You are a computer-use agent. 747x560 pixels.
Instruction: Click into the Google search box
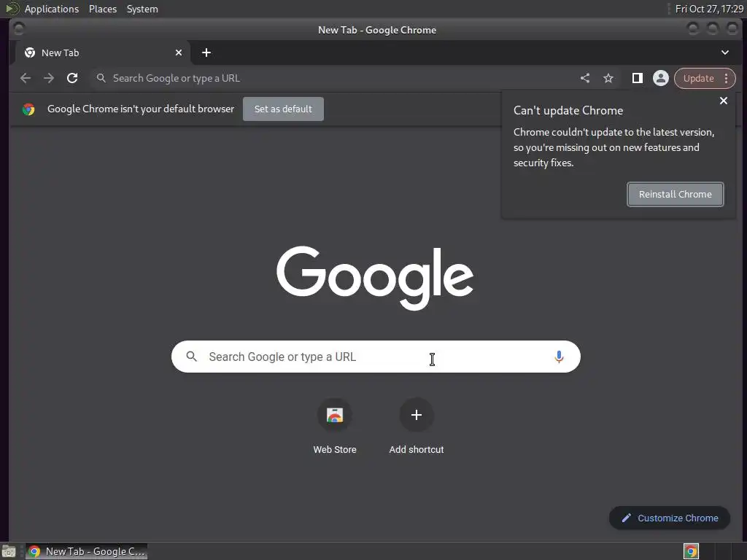point(376,357)
